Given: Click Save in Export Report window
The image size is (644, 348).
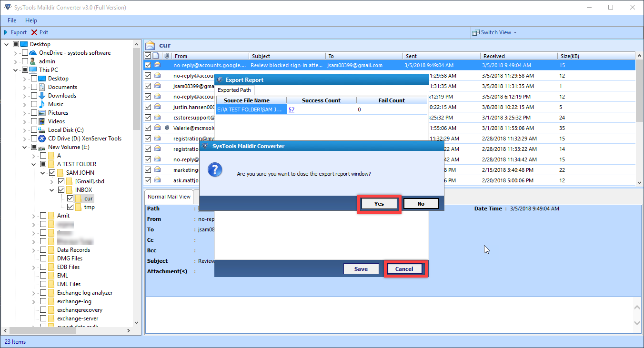Looking at the screenshot, I should coord(361,269).
